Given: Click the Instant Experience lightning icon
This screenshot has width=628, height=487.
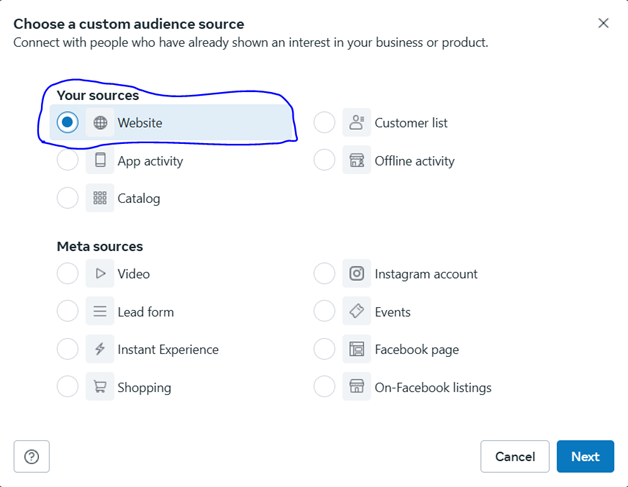Looking at the screenshot, I should [x=100, y=349].
